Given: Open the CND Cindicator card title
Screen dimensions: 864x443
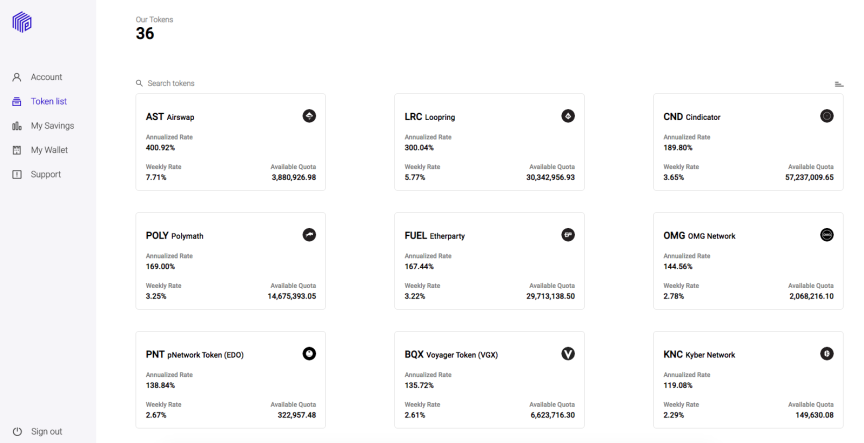Looking at the screenshot, I should [x=692, y=117].
